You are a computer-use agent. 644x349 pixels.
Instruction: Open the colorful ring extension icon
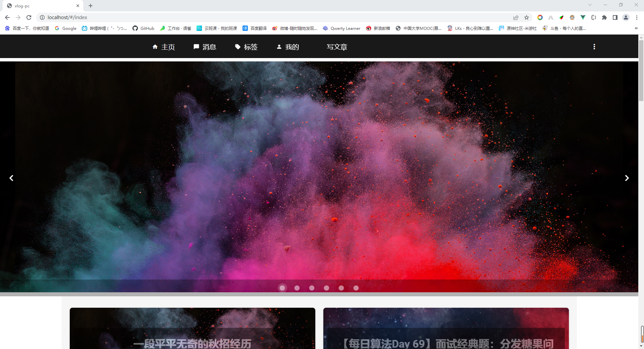[540, 17]
